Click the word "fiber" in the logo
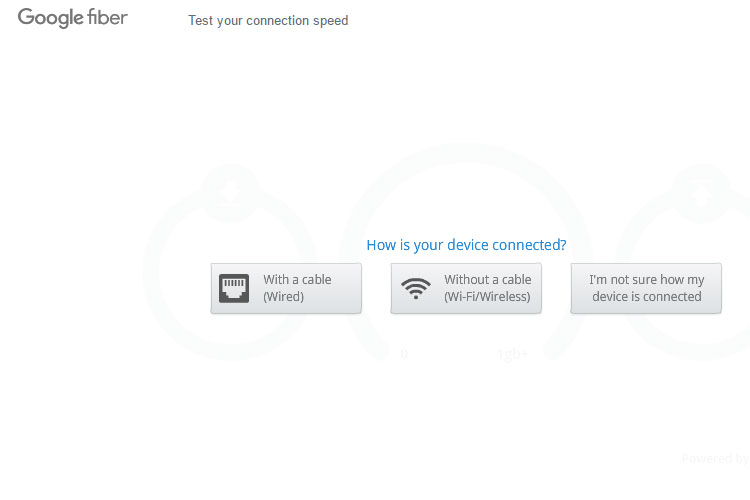750x500 pixels. point(101,18)
